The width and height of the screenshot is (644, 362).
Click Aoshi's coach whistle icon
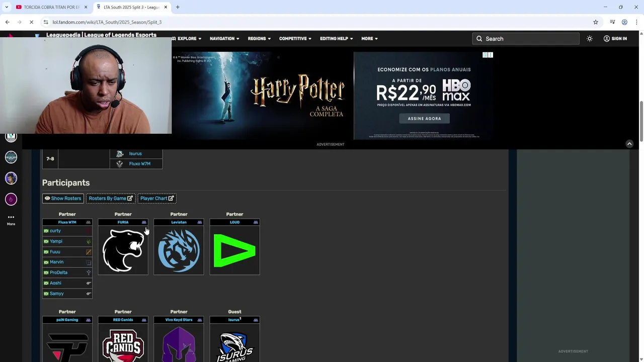(x=89, y=283)
